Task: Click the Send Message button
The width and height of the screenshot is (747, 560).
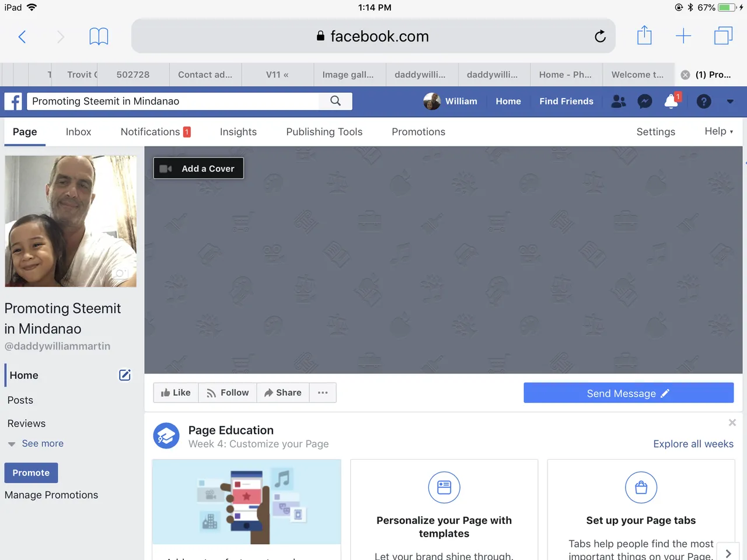Action: pos(629,393)
